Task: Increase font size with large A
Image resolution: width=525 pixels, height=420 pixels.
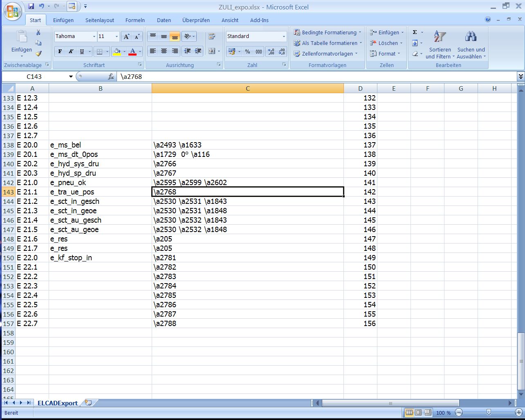Action: coord(127,36)
